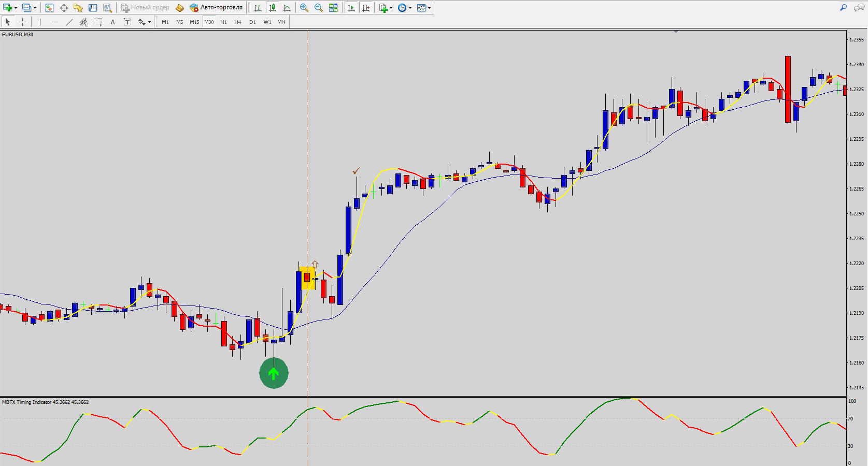Click the 1.2250 price scale value
868x466 pixels.
857,213
